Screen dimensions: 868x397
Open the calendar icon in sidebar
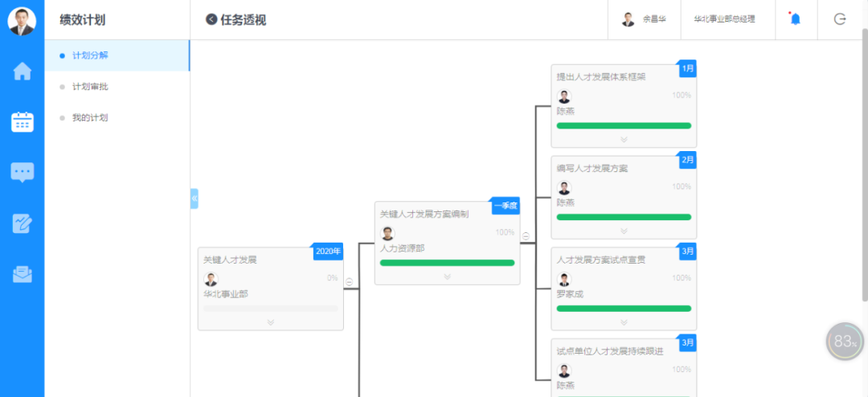tap(23, 122)
